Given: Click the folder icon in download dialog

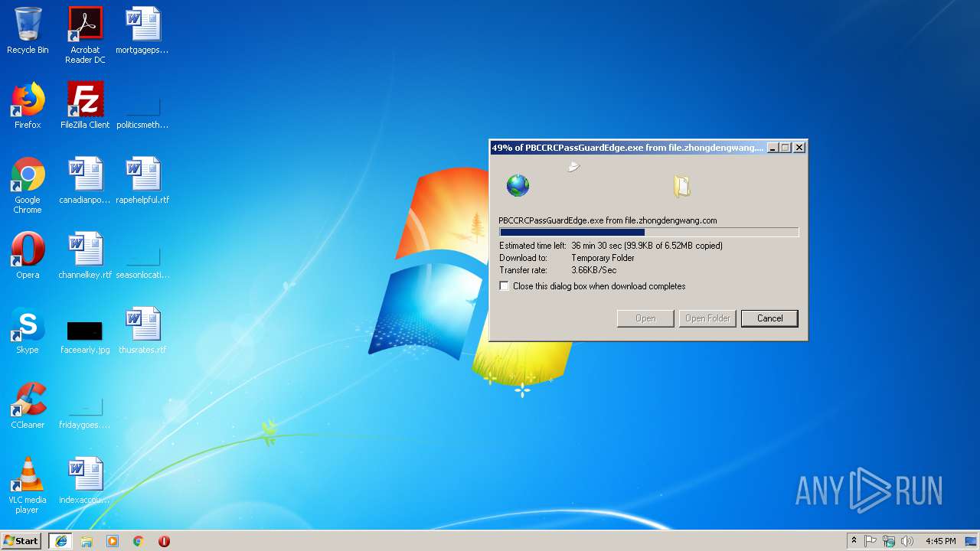Looking at the screenshot, I should pos(681,186).
